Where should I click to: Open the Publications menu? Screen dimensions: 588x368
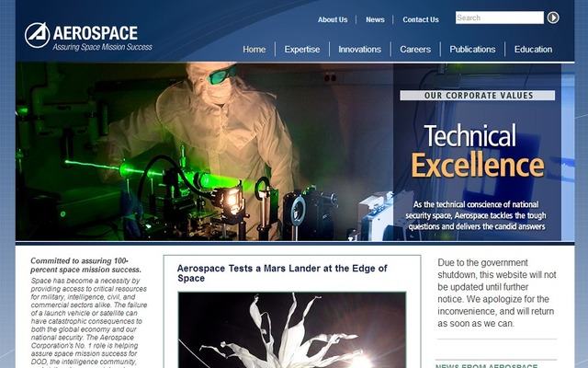pos(472,49)
